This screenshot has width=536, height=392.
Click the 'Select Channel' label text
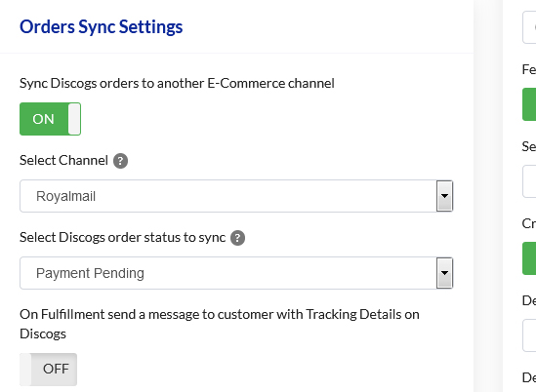pyautogui.click(x=63, y=161)
